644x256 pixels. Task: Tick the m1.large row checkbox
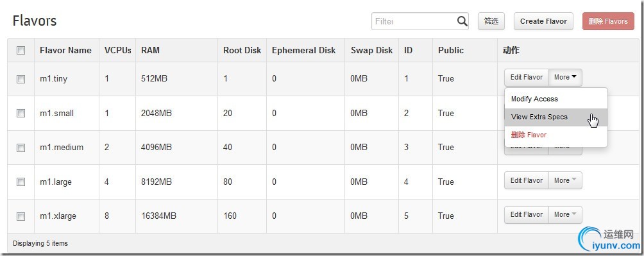pos(21,182)
